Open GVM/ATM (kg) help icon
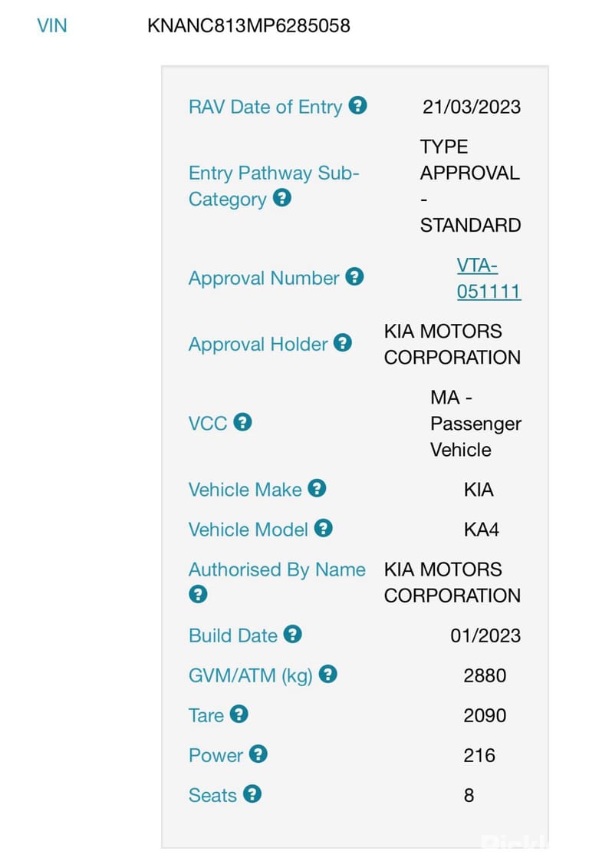The image size is (589, 868). [x=328, y=674]
